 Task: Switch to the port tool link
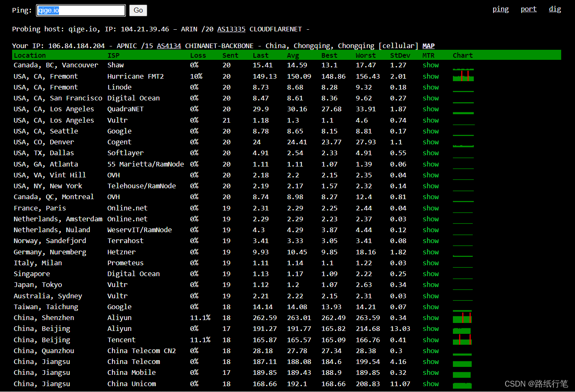(528, 9)
